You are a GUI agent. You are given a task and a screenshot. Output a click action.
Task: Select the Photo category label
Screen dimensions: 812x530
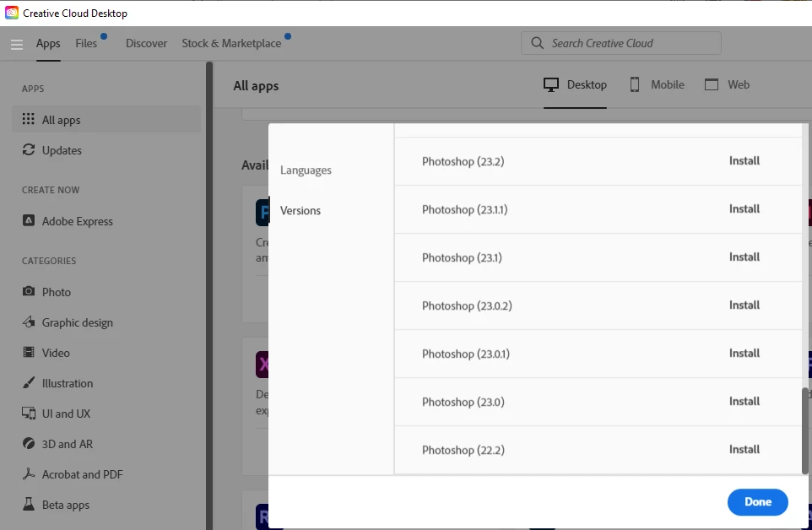tap(57, 293)
